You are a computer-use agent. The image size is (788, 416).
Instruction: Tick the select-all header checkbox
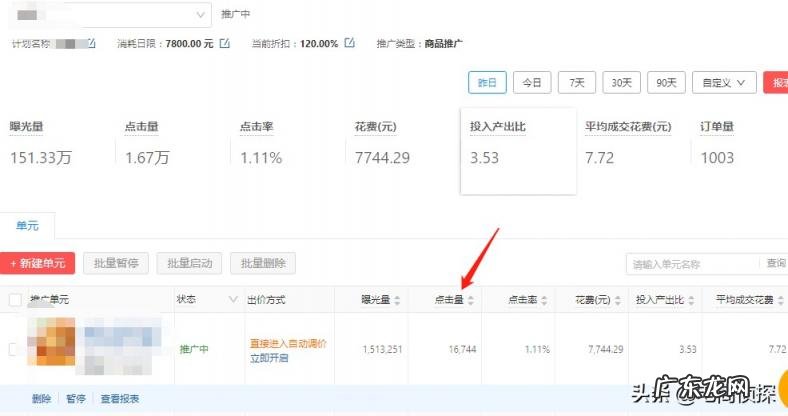click(x=15, y=300)
